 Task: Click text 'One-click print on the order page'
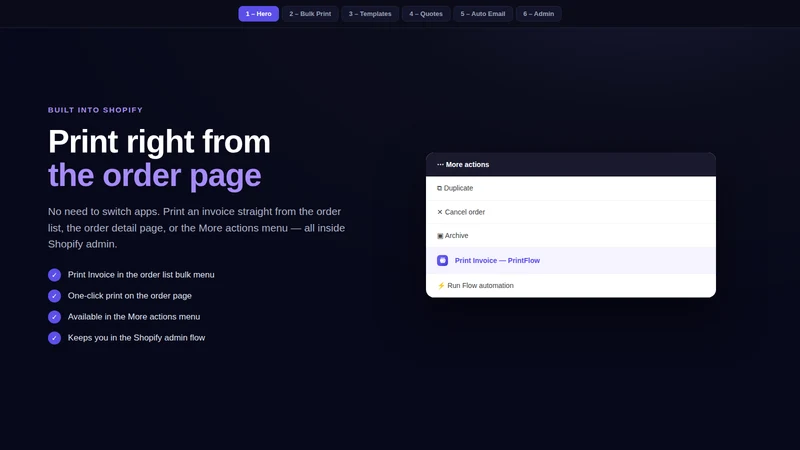coord(130,295)
